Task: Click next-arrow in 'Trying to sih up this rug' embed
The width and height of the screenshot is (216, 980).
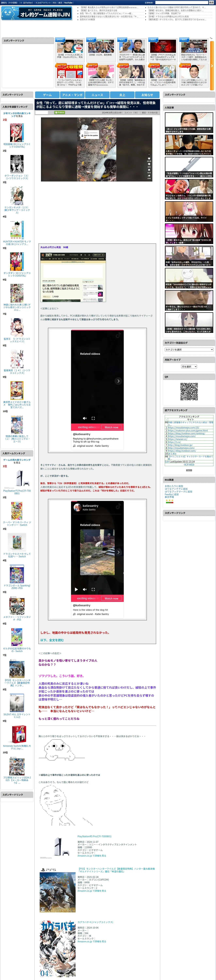Action: point(118,381)
